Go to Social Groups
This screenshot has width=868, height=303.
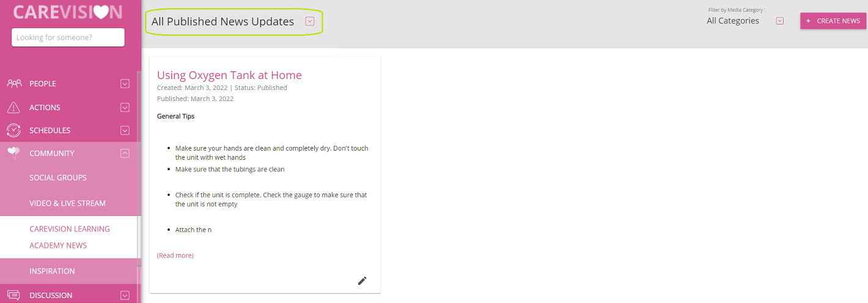coord(58,178)
